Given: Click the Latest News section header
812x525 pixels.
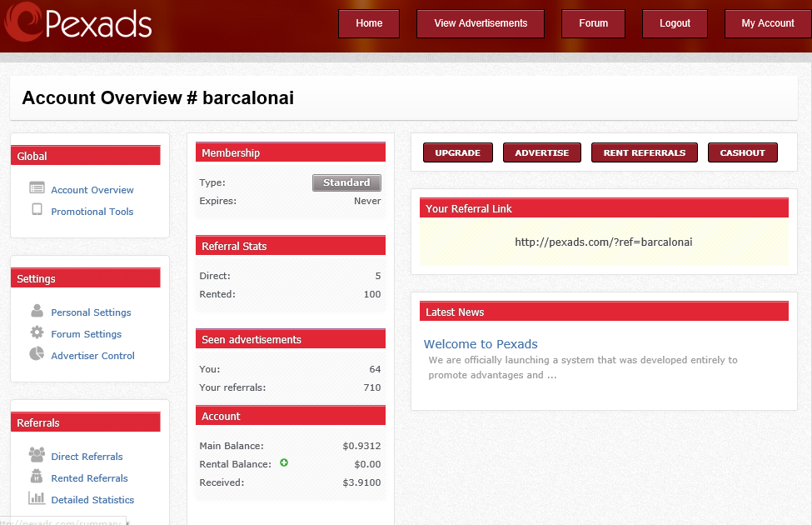Looking at the screenshot, I should 604,312.
